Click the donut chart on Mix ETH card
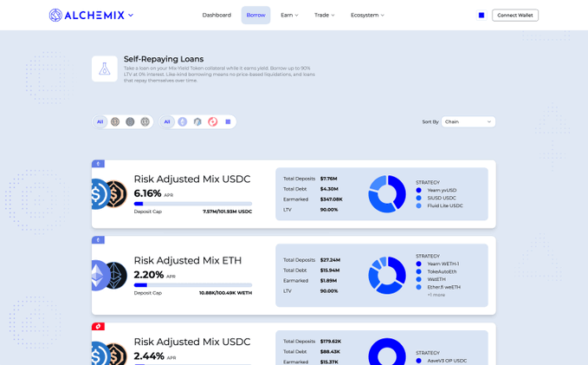Image resolution: width=588 pixels, height=365 pixels. 387,275
